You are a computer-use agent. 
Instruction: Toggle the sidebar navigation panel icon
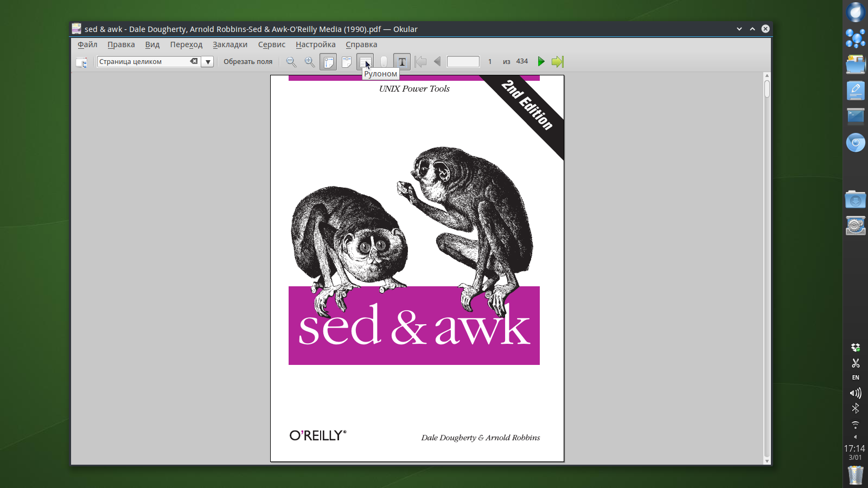pos(81,62)
